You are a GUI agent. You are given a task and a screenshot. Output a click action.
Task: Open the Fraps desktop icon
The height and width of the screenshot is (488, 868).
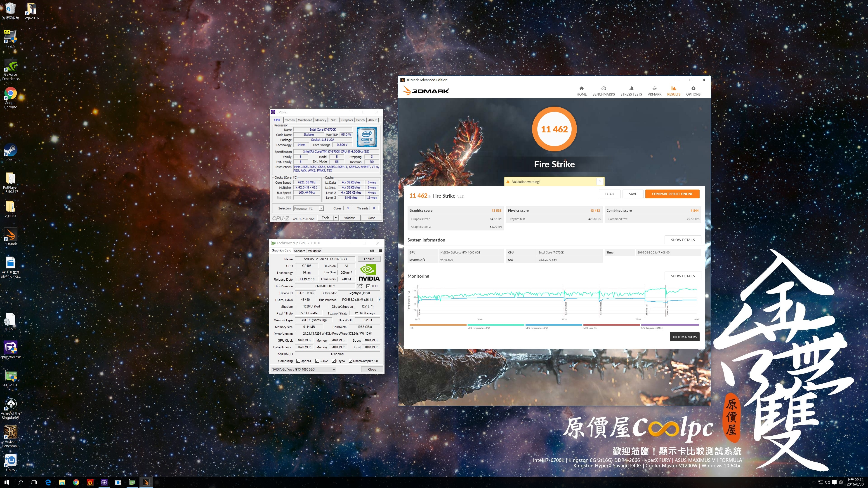[x=10, y=39]
